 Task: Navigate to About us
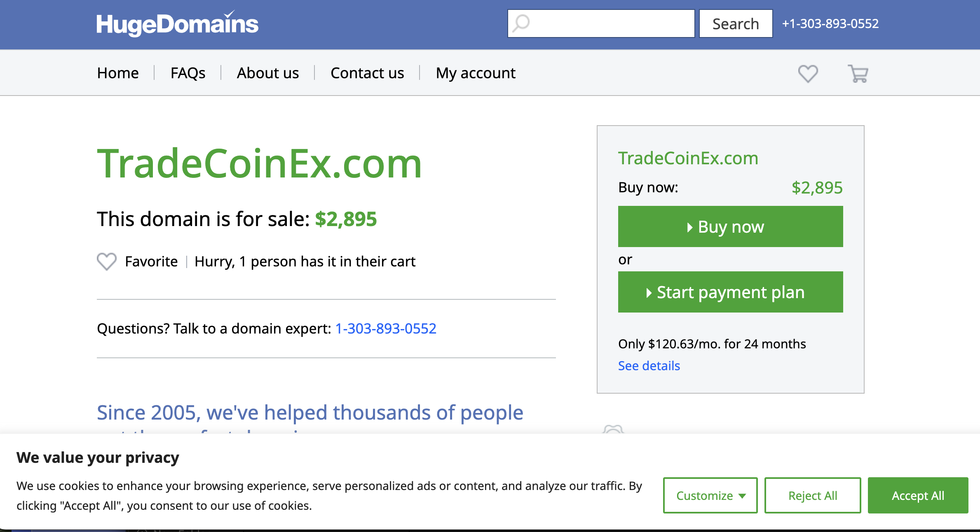click(x=268, y=73)
